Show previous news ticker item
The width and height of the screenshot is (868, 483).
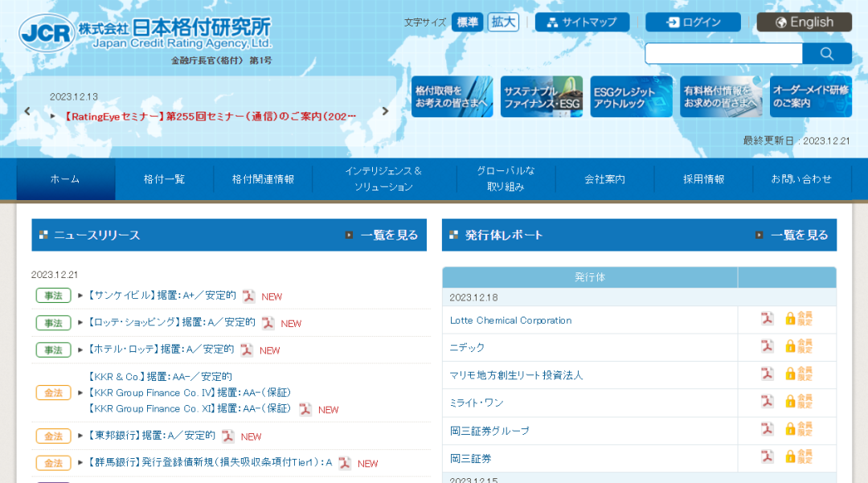(27, 111)
